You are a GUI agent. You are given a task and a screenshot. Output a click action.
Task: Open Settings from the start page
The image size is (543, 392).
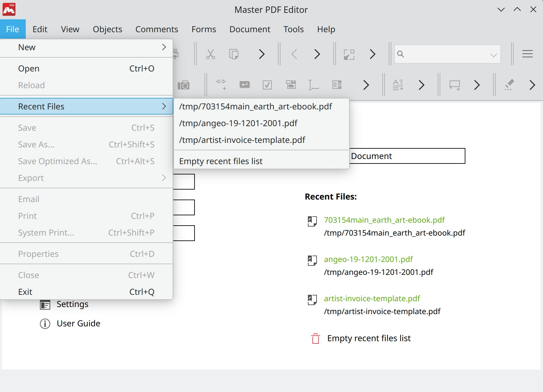point(72,304)
